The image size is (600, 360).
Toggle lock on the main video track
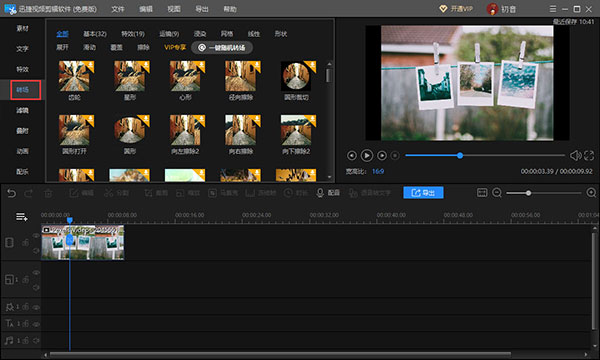[x=25, y=243]
